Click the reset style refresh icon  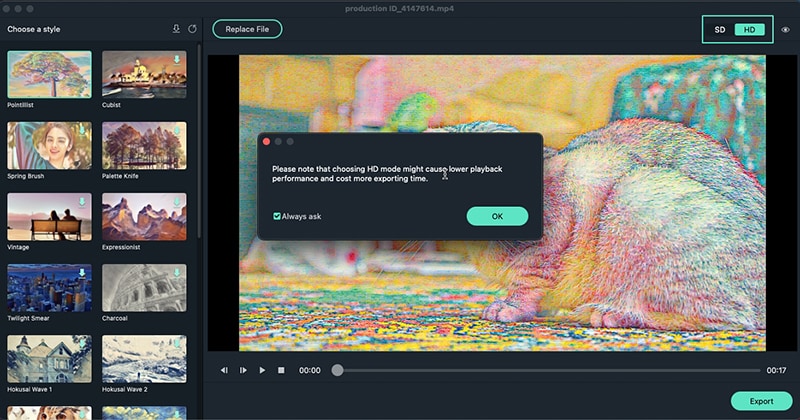coord(192,29)
